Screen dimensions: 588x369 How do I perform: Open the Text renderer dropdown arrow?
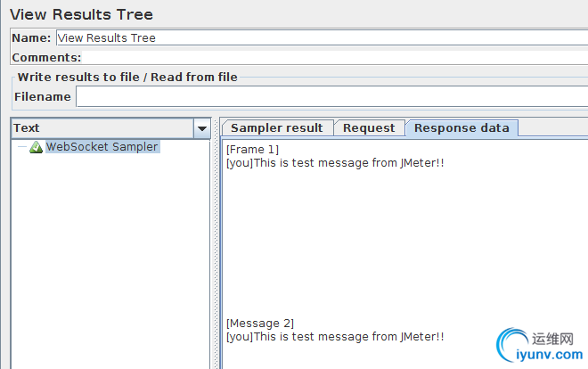click(202, 128)
